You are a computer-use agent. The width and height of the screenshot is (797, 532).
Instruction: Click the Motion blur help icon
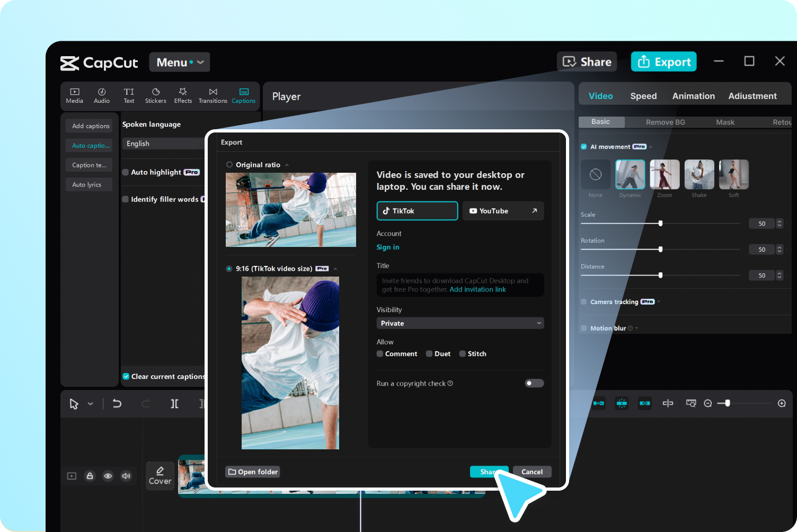630,328
